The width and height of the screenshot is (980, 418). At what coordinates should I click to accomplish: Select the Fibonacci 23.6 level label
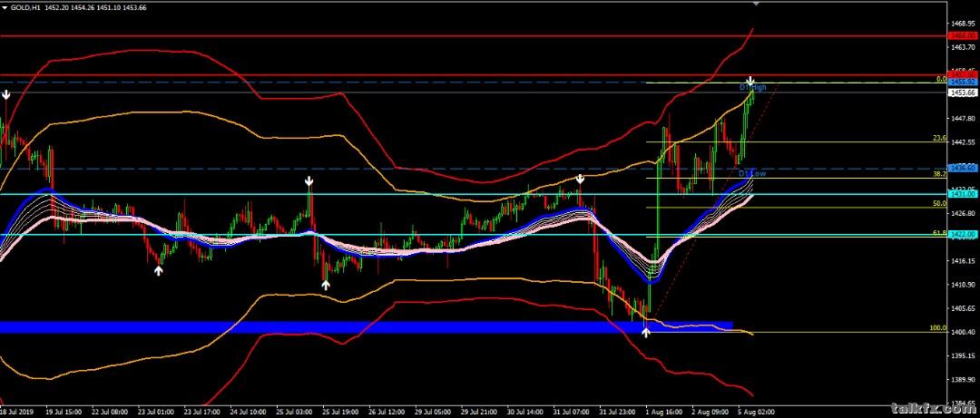(x=940, y=138)
